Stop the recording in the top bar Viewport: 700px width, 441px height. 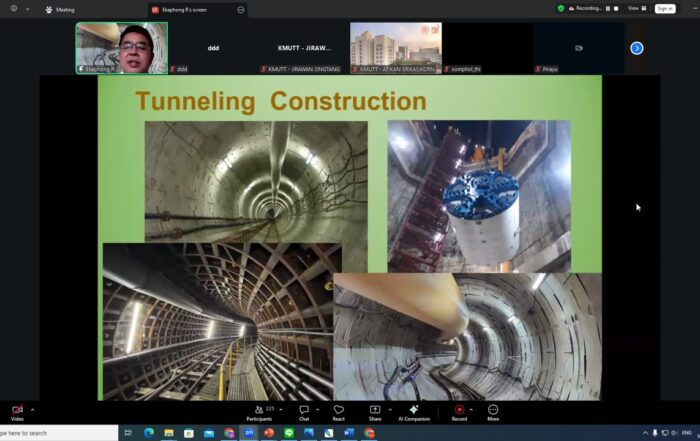tap(616, 8)
